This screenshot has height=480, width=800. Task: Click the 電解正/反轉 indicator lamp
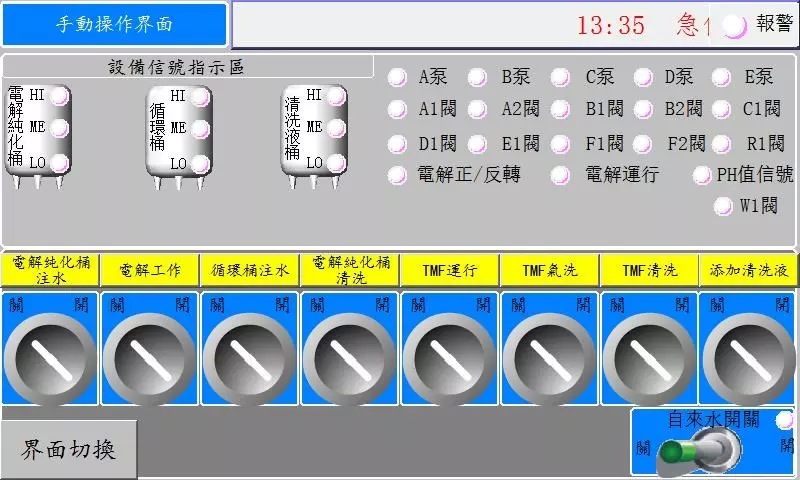coord(397,175)
